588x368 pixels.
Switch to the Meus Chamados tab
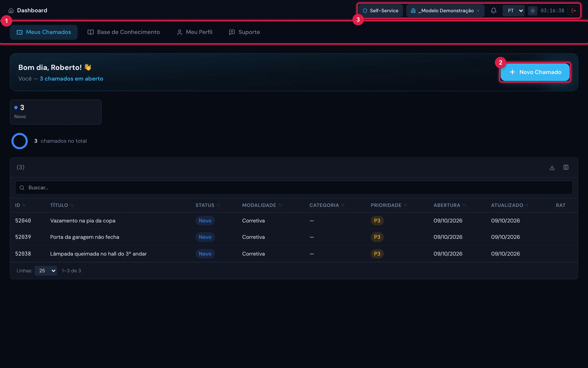pos(44,32)
